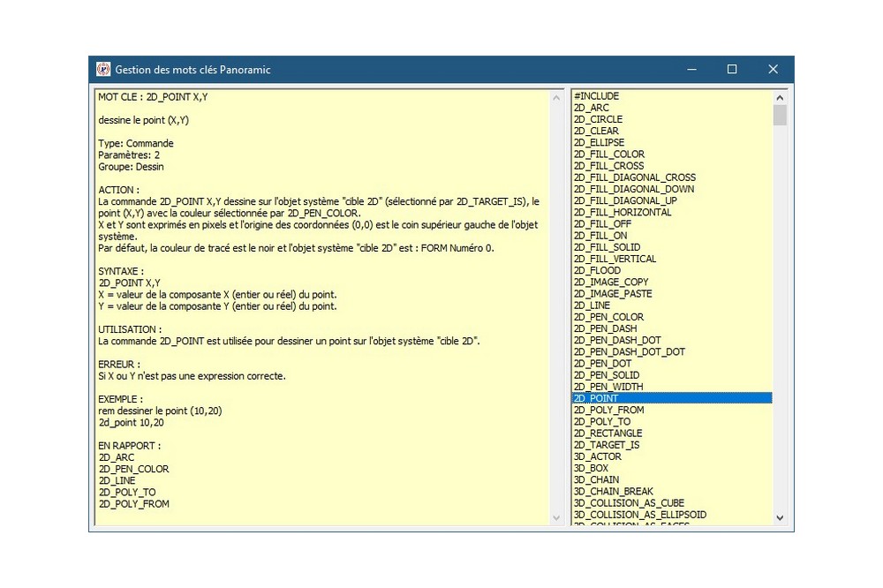This screenshot has height=588, width=883.
Task: Click the description pane scroll up arrow
Action: pos(556,97)
